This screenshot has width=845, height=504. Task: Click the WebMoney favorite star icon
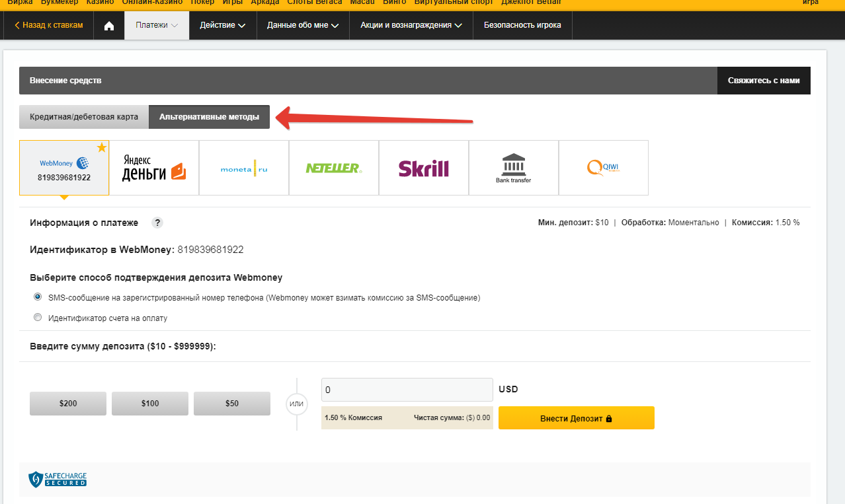(x=102, y=147)
